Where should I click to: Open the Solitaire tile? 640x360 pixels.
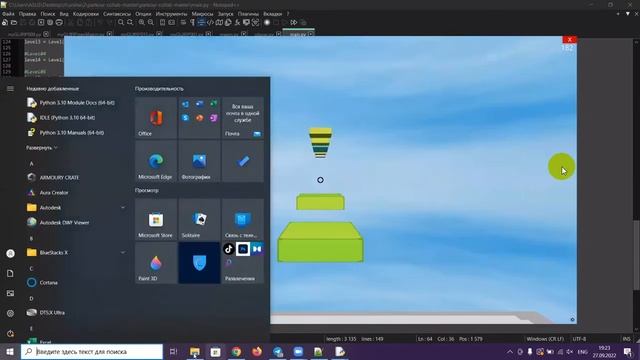click(199, 219)
